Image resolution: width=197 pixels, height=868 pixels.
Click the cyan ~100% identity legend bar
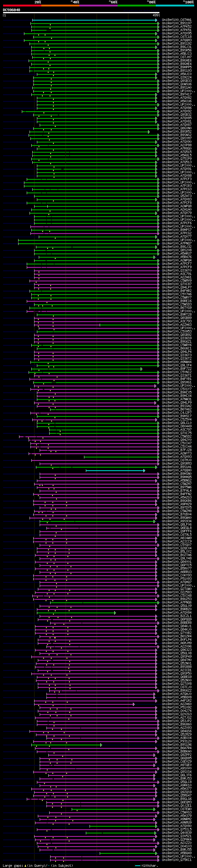[x=175, y=6]
